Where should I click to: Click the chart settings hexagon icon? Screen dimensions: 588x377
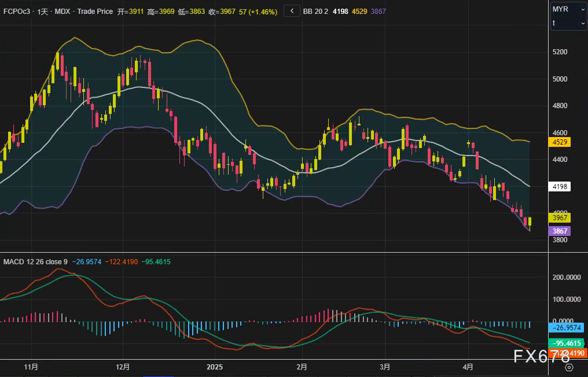click(569, 367)
